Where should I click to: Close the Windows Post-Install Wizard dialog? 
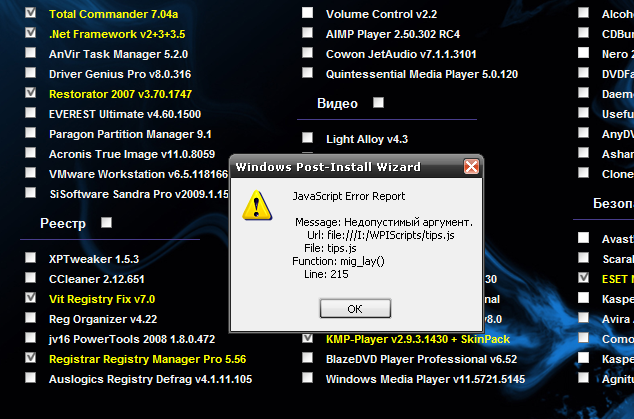click(471, 166)
